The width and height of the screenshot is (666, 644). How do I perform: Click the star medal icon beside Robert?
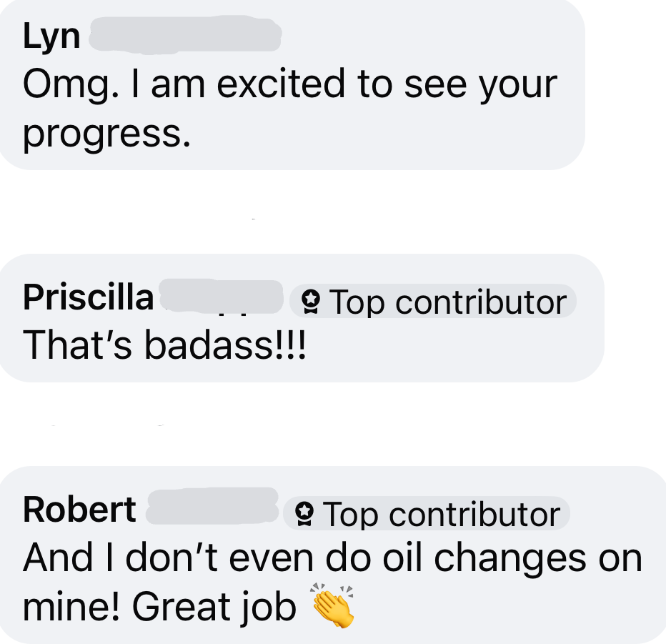tap(304, 514)
